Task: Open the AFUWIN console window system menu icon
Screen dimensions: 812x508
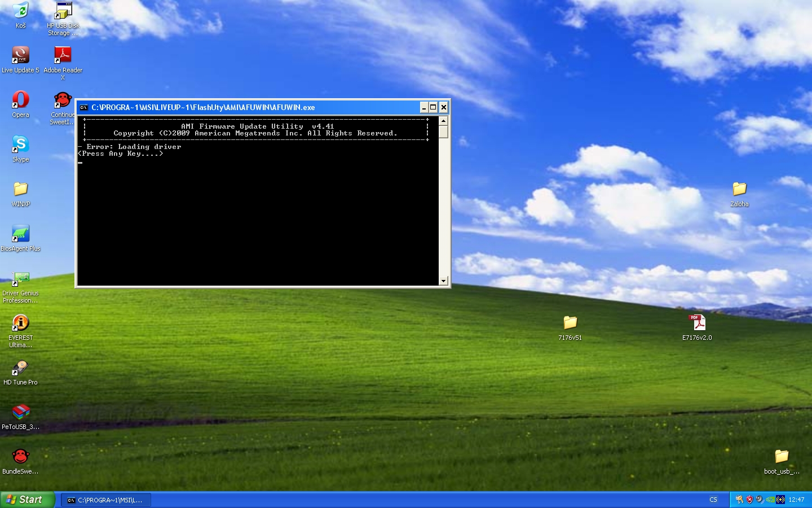Action: [x=83, y=107]
